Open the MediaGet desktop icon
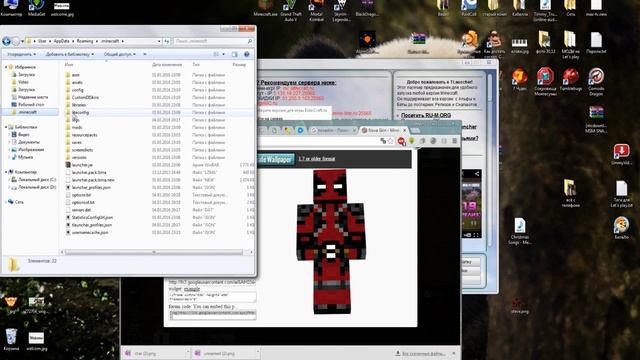The width and height of the screenshot is (640, 360). 36,8
